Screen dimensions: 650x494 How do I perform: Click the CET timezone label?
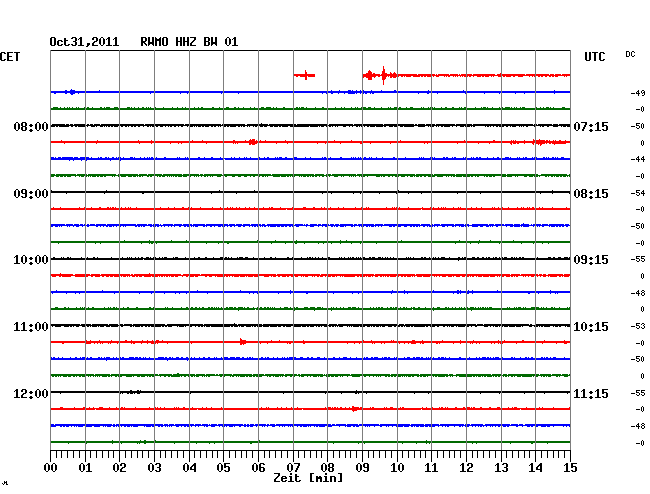click(10, 57)
